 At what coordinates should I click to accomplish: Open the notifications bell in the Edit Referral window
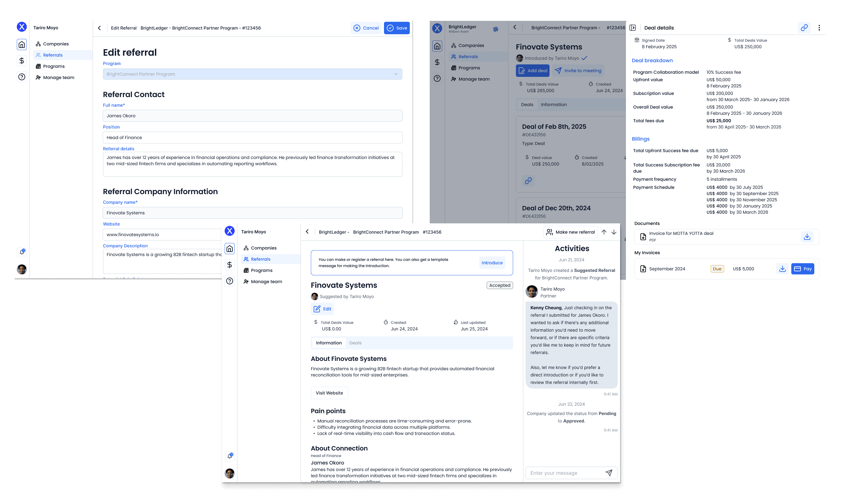pyautogui.click(x=22, y=252)
